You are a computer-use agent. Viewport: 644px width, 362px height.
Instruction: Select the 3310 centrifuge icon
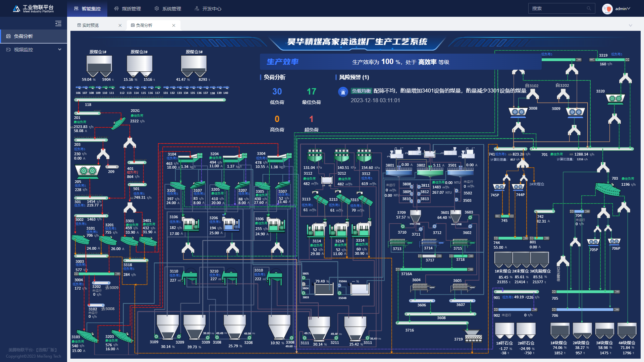(x=275, y=277)
